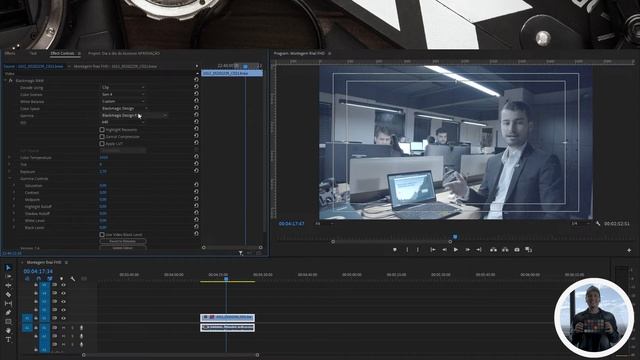640x360 pixels.
Task: Open the Program monitor panel menu
Action: pos(329,53)
